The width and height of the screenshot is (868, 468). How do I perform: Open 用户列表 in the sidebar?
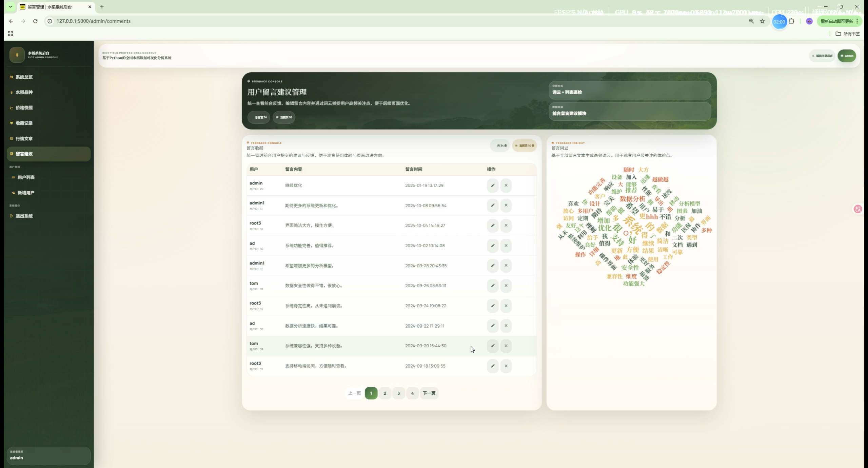point(26,177)
